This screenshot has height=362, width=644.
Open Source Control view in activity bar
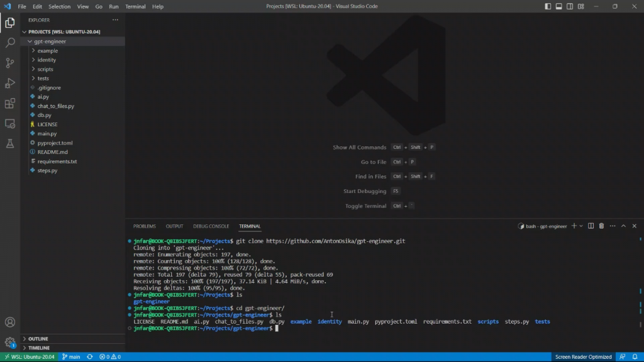[10, 63]
